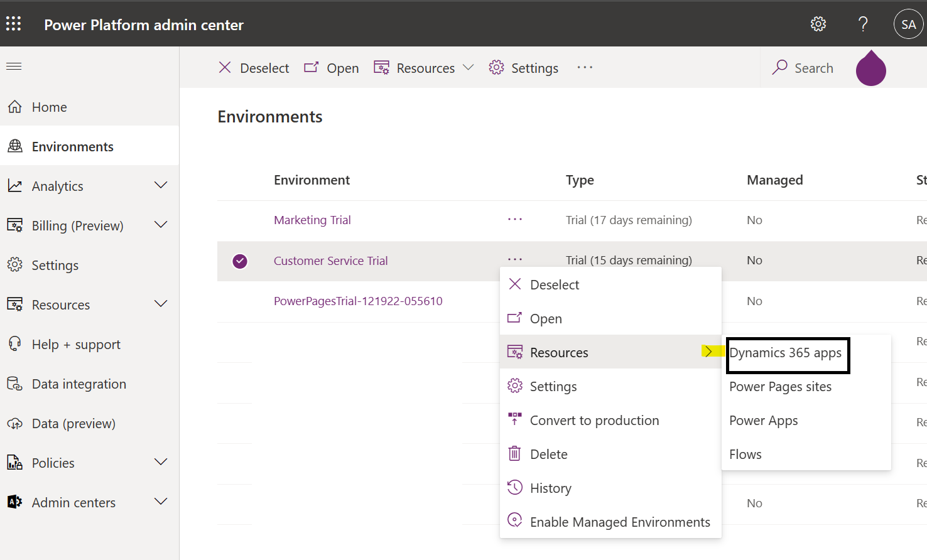Choose Convert to production

(x=610, y=420)
